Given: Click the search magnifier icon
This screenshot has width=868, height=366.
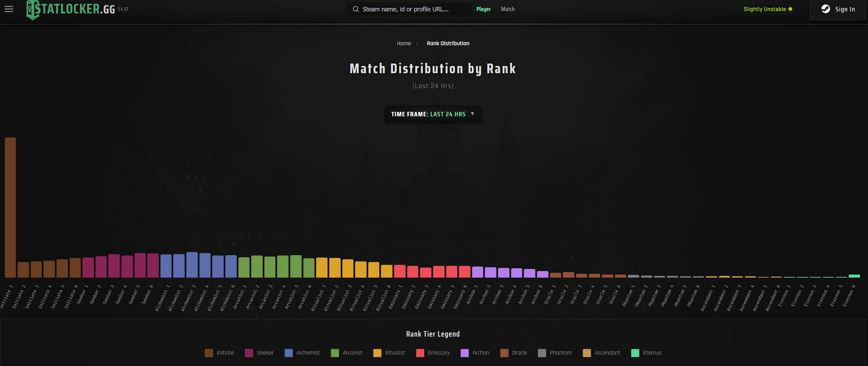Looking at the screenshot, I should click(355, 9).
